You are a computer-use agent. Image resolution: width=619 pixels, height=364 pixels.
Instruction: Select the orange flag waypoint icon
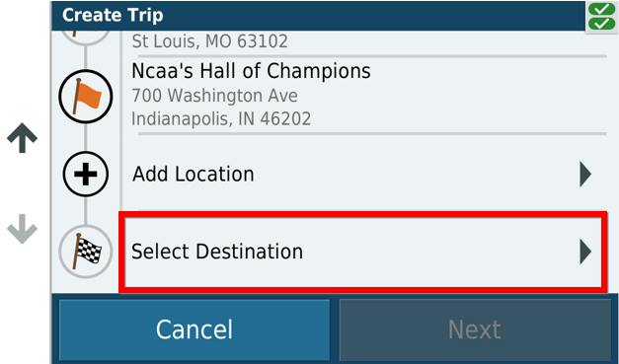point(86,97)
